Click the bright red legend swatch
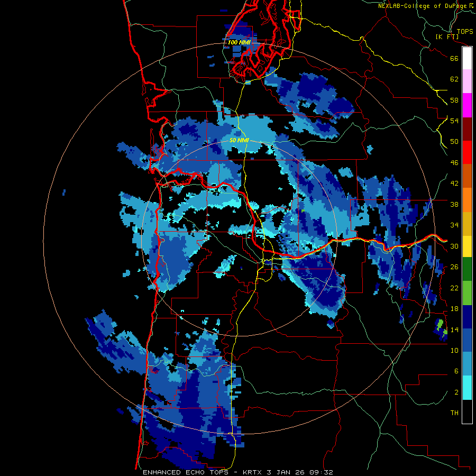The width and height of the screenshot is (476, 476). click(x=467, y=152)
